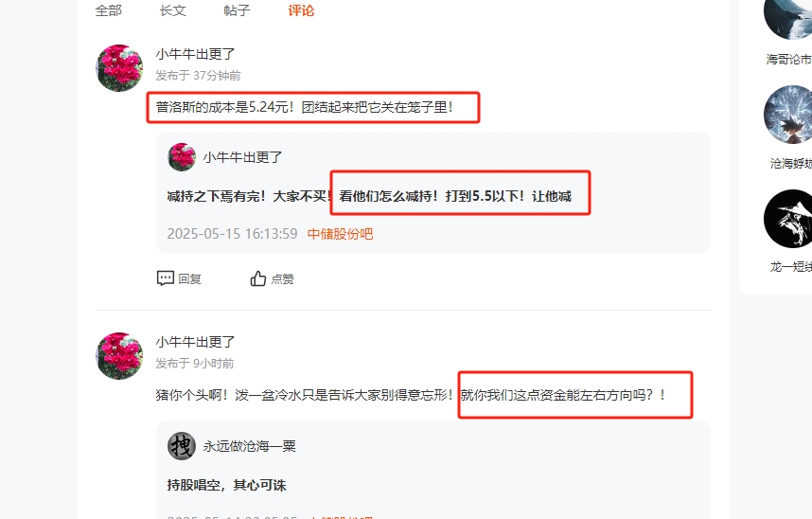
Task: Click the thumbs-up like icon
Action: pos(258,278)
